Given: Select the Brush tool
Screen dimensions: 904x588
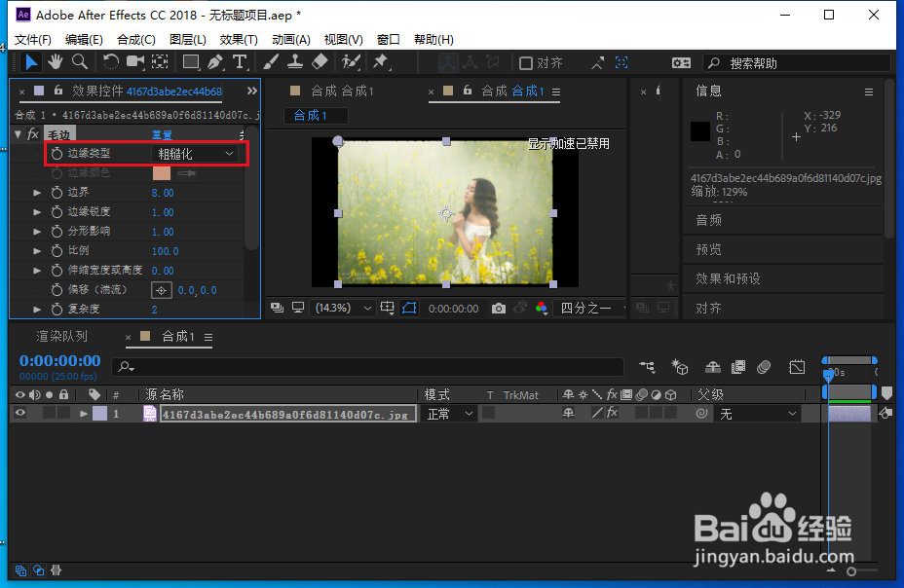Looking at the screenshot, I should pyautogui.click(x=270, y=61).
